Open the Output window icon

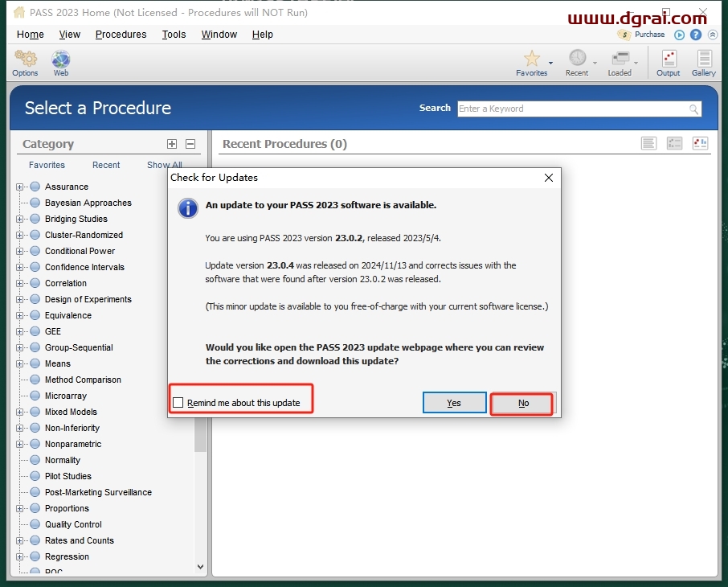coord(669,59)
